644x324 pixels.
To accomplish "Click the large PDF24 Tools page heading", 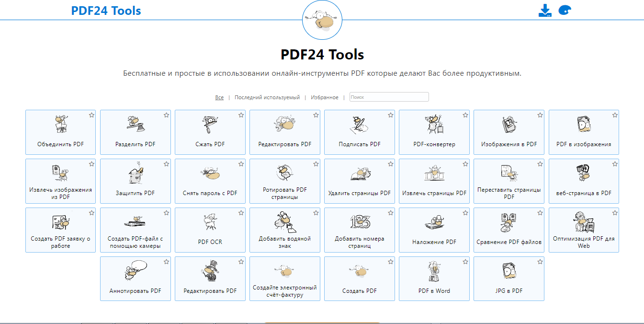I will click(322, 54).
